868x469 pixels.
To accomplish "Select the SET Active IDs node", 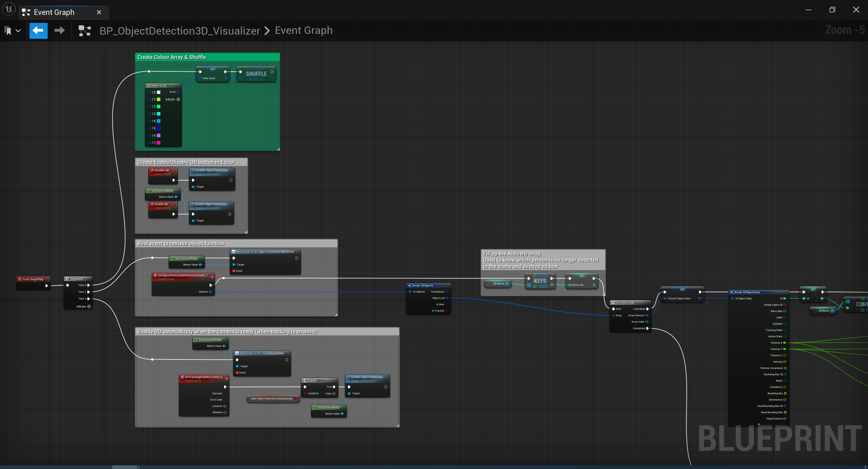I will [582, 281].
